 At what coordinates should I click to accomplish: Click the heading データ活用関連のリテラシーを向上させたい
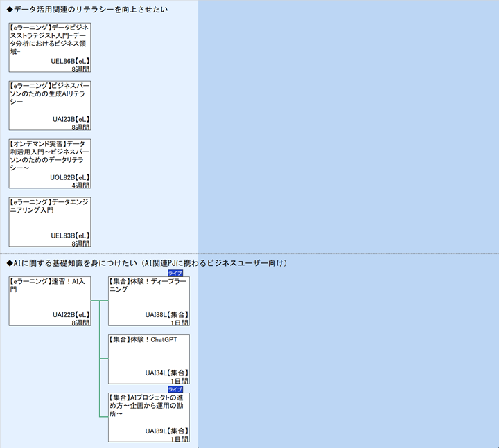pyautogui.click(x=87, y=10)
